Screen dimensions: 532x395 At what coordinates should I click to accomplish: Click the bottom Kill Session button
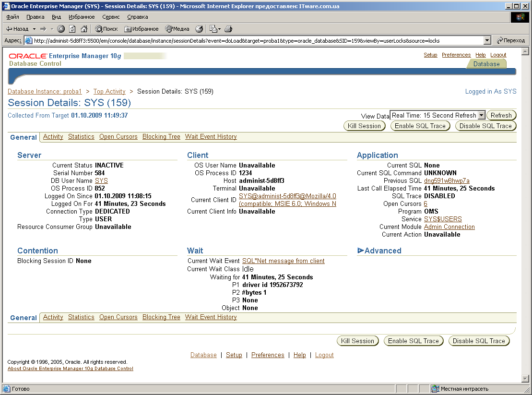[357, 341]
